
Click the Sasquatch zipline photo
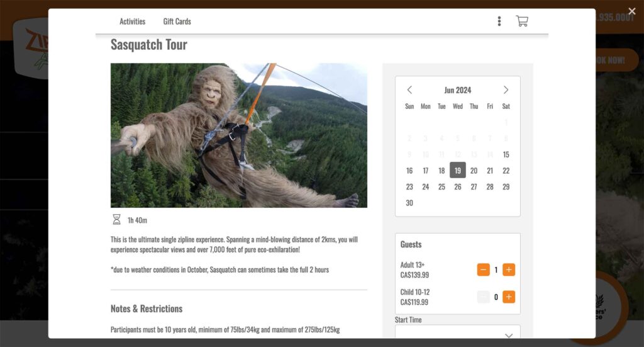click(239, 135)
